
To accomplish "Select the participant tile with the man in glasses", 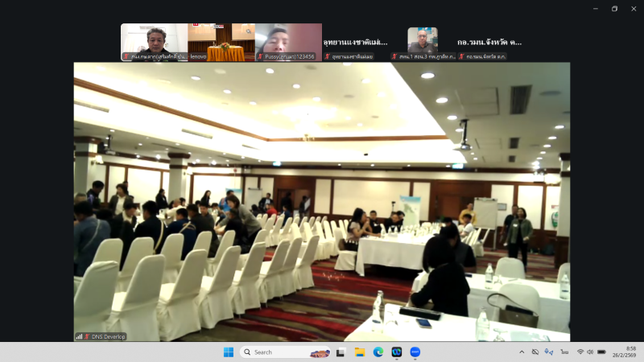I will pyautogui.click(x=423, y=42).
